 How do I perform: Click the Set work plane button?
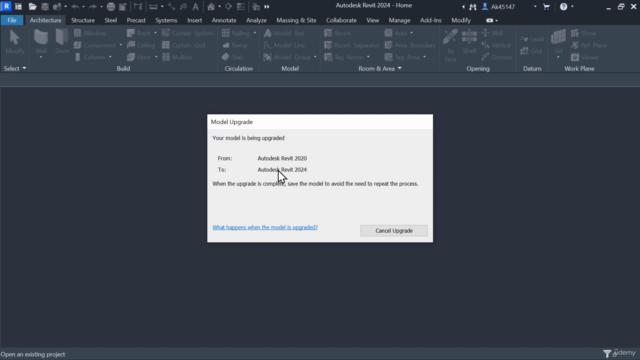point(558,44)
